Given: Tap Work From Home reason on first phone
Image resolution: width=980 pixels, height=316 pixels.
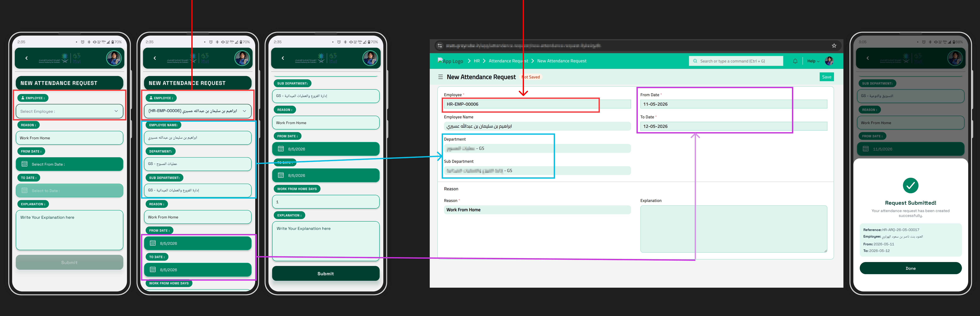Looking at the screenshot, I should (x=70, y=138).
